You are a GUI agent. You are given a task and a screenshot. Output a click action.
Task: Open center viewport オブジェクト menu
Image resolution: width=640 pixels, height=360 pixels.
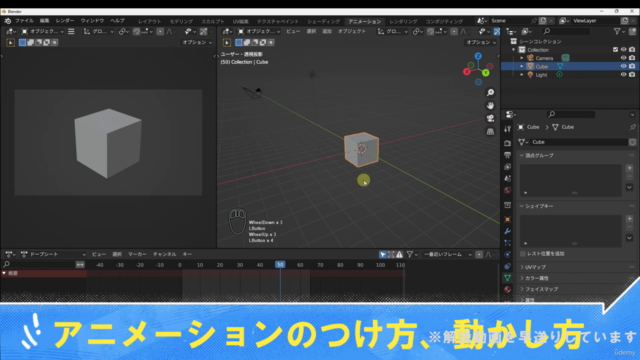pyautogui.click(x=351, y=31)
